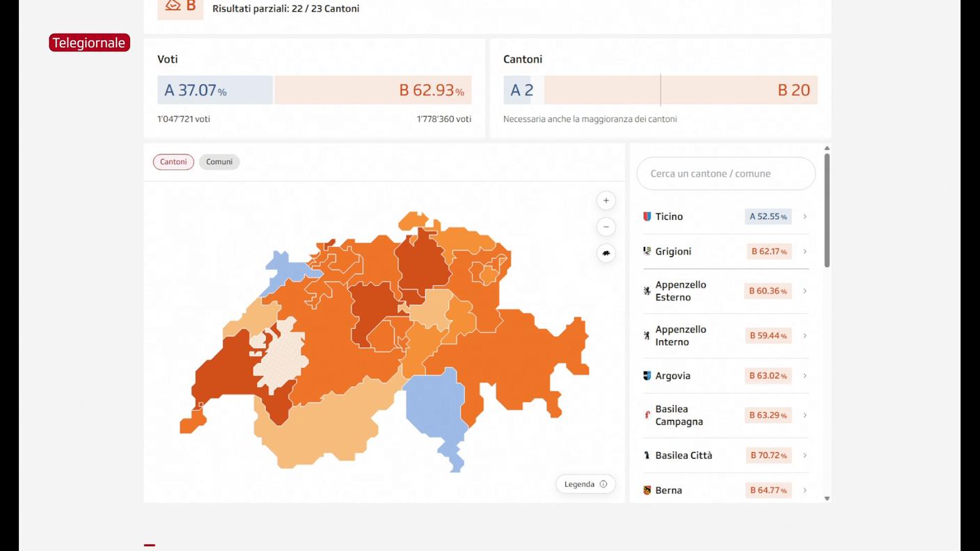Click the Berna canton crest icon

click(x=647, y=490)
